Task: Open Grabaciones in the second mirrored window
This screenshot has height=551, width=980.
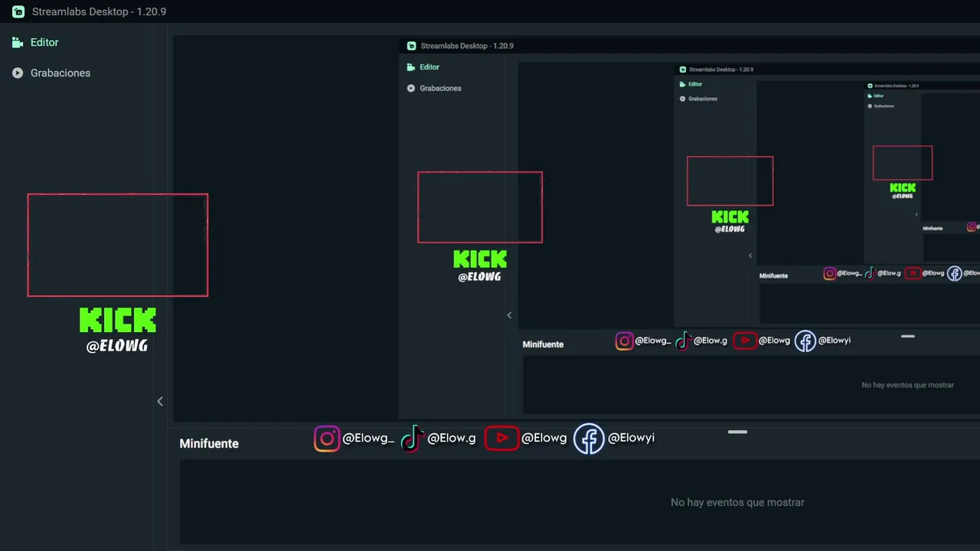Action: point(703,99)
